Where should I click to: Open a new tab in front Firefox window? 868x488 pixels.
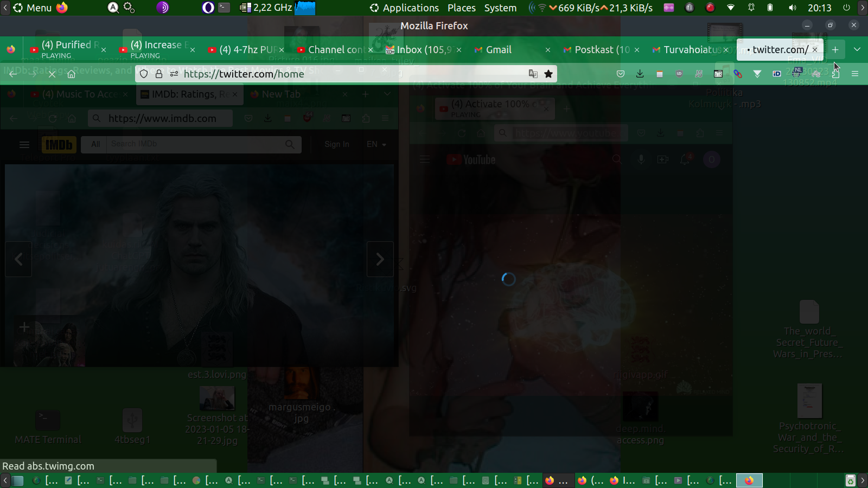click(835, 49)
